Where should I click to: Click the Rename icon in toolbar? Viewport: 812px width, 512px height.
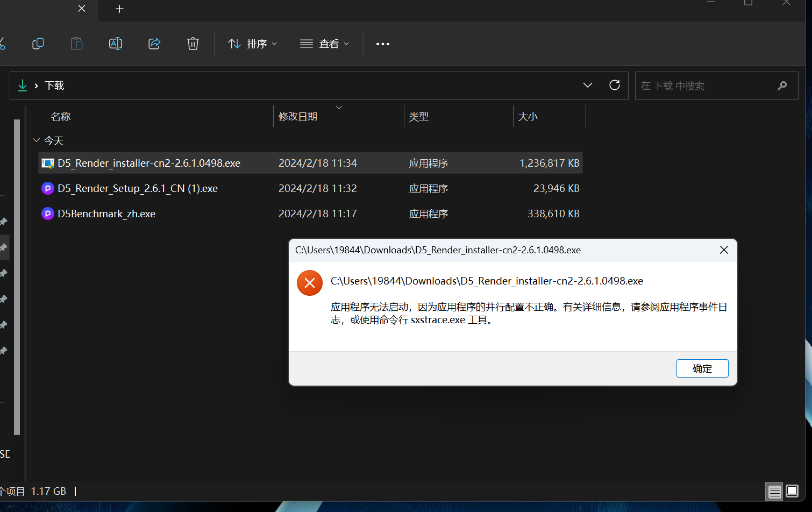[116, 44]
